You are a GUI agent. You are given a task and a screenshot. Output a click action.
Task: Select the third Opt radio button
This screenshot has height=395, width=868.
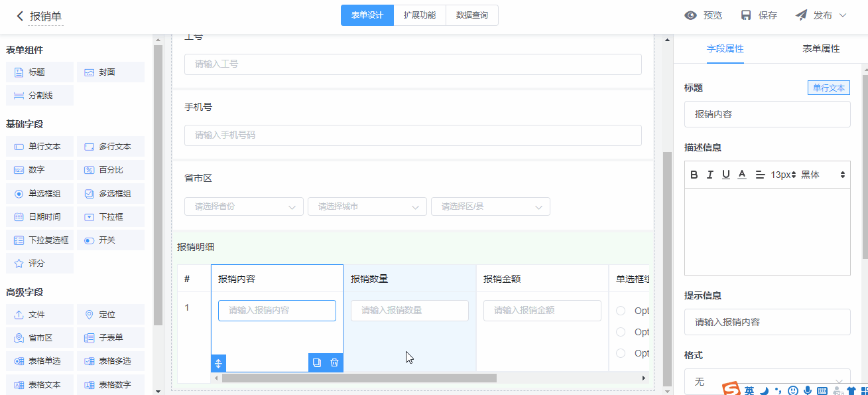pyautogui.click(x=621, y=353)
